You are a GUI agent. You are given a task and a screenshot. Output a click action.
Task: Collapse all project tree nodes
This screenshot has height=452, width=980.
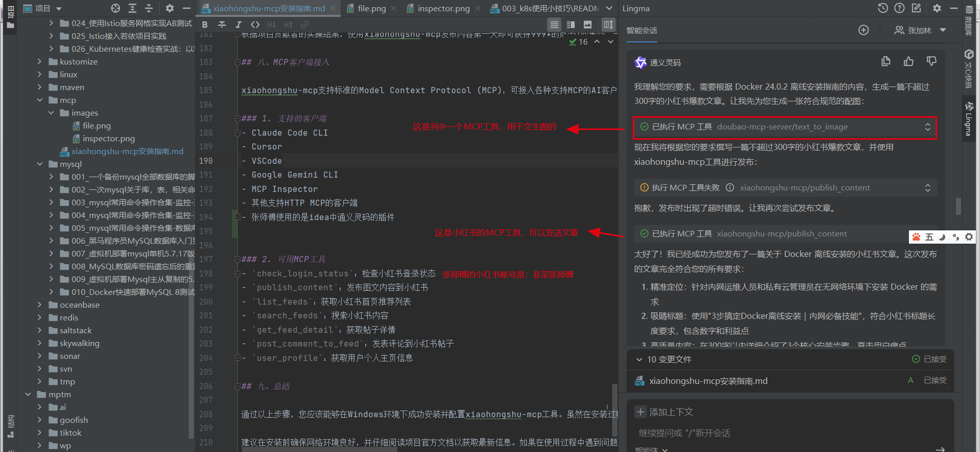pyautogui.click(x=149, y=8)
